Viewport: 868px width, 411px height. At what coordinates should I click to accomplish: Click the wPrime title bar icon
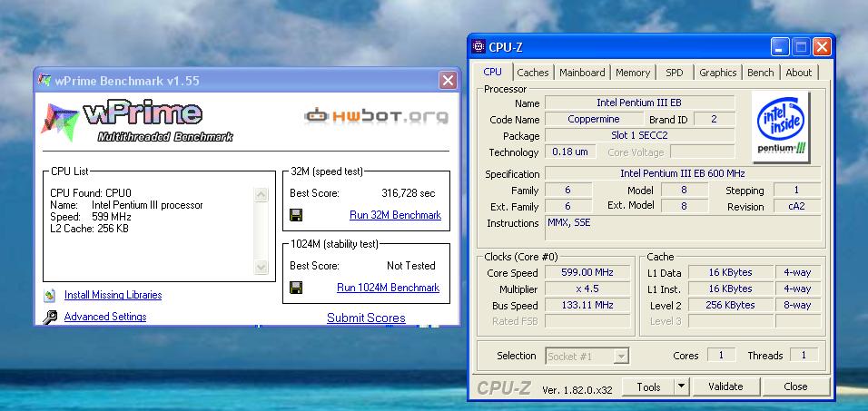pos(44,80)
